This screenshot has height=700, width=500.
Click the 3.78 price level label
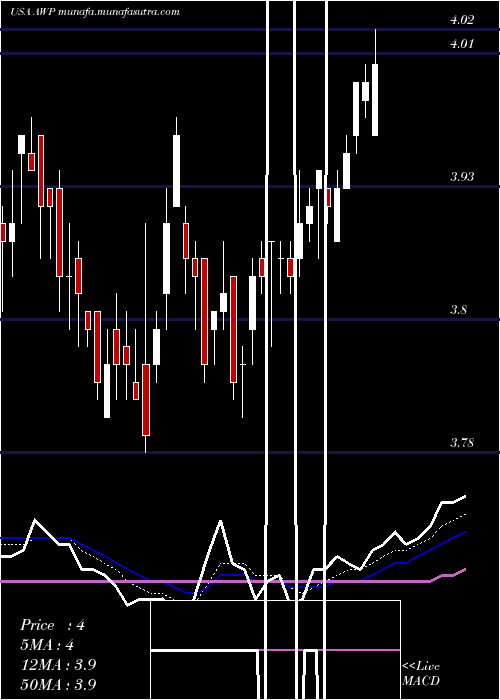pos(462,443)
